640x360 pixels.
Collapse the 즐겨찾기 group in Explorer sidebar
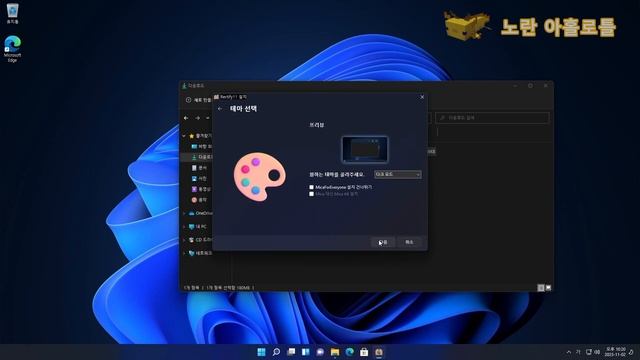tap(184, 136)
